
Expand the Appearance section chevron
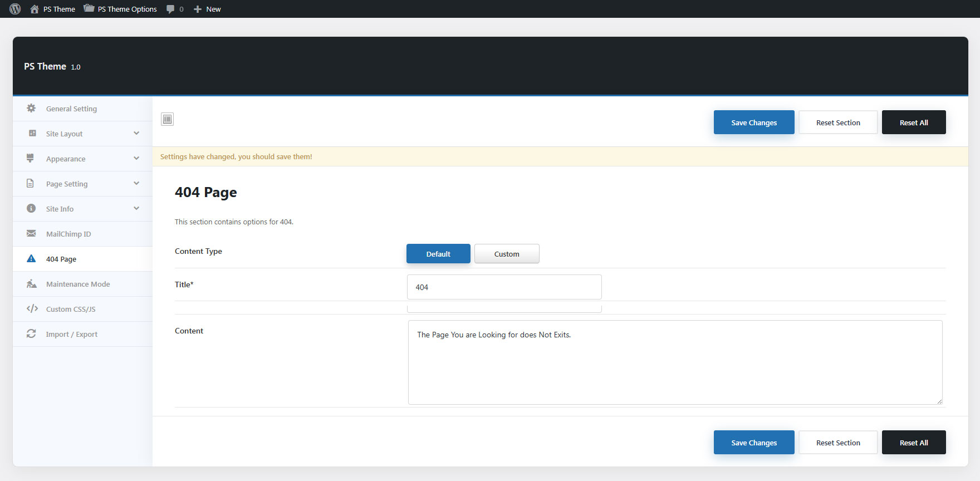(136, 159)
